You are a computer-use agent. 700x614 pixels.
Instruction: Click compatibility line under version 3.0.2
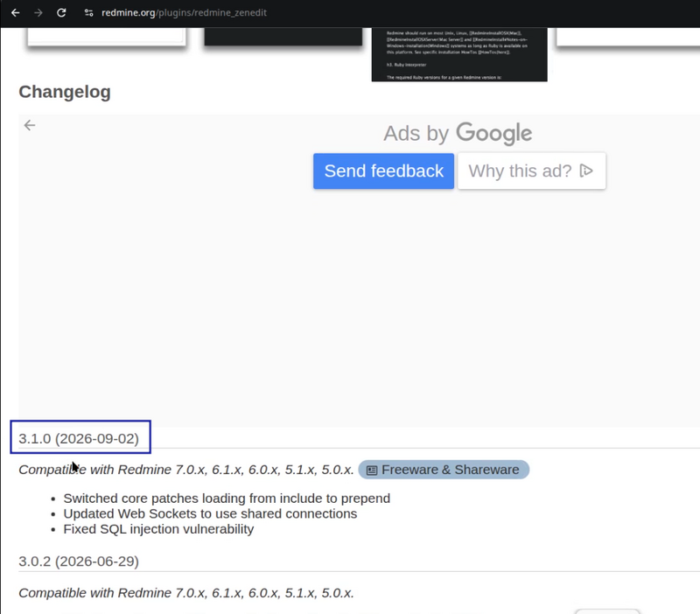[x=186, y=593]
